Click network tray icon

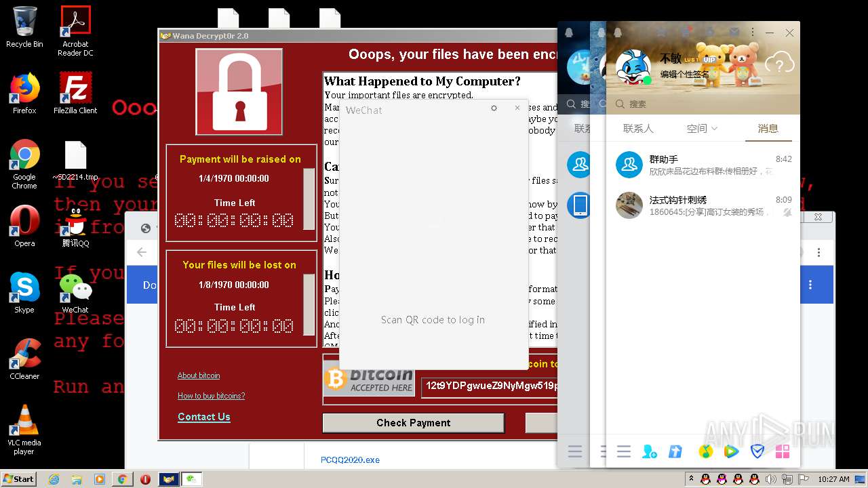click(787, 479)
